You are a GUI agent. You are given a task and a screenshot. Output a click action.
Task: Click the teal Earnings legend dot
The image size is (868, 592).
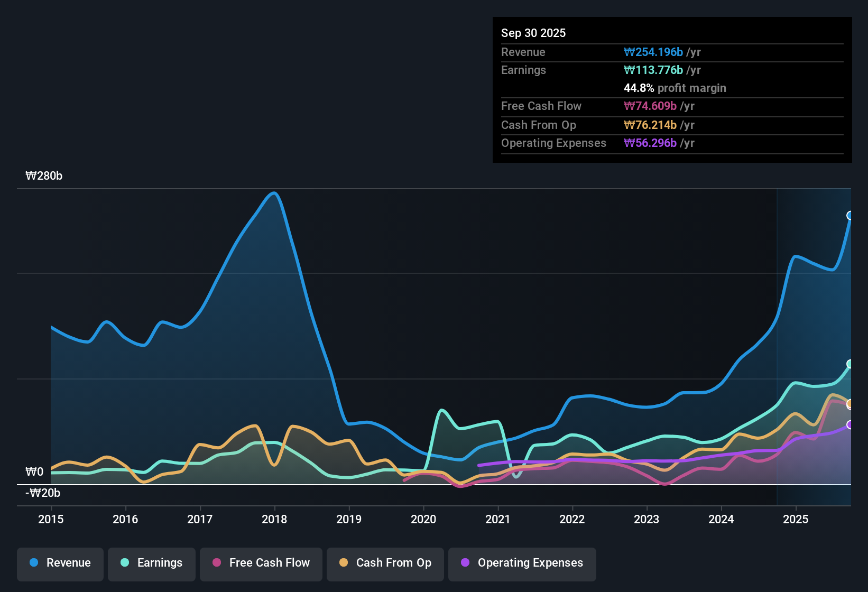(x=125, y=563)
